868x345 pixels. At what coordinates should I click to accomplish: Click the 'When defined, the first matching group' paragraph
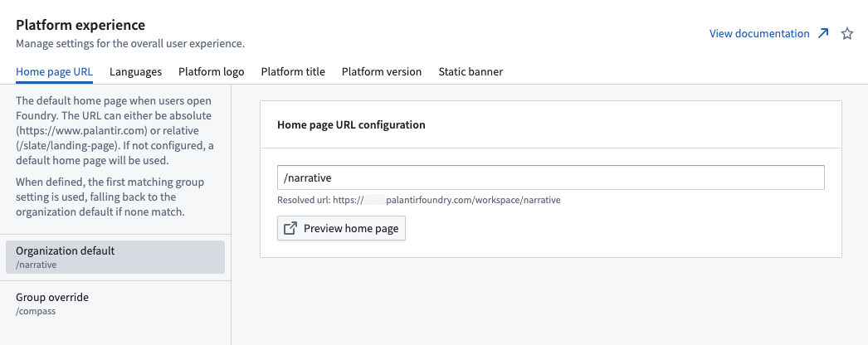pyautogui.click(x=110, y=197)
